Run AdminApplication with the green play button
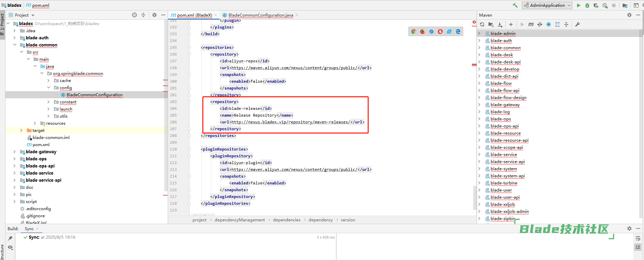The width and height of the screenshot is (644, 260). tap(578, 5)
